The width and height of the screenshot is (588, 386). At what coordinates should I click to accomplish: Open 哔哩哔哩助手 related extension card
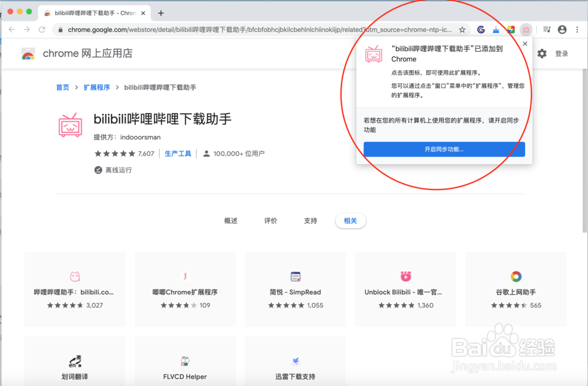pyautogui.click(x=75, y=289)
